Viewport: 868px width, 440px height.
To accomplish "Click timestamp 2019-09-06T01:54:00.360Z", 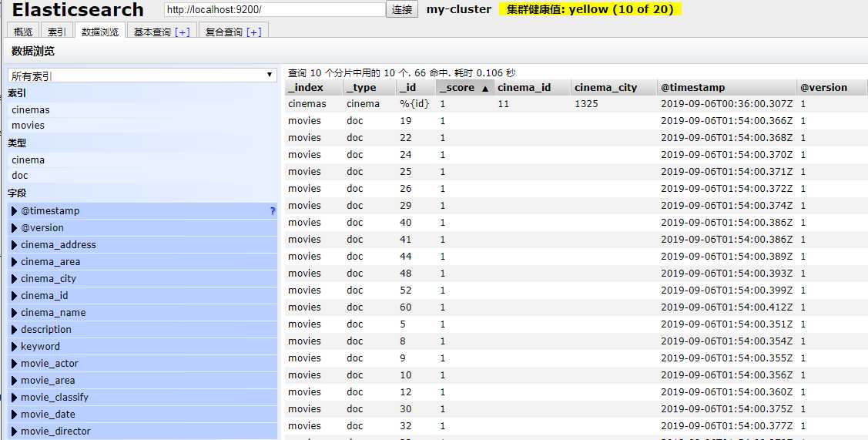I will (x=727, y=391).
